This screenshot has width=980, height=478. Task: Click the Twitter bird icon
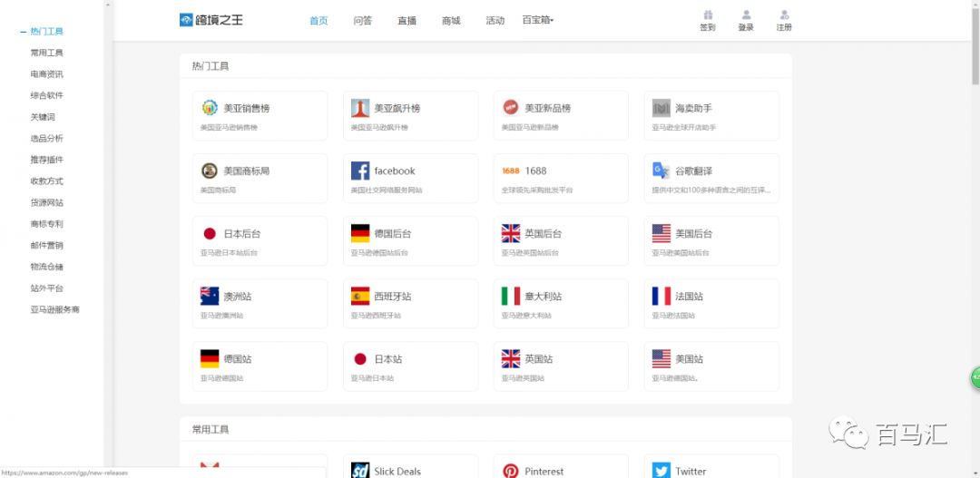[661, 471]
